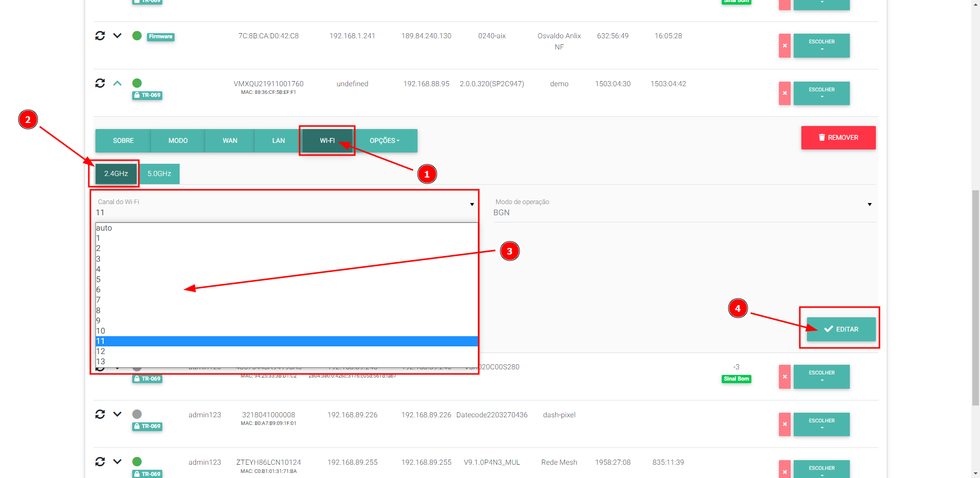Choose channel 3 in list
Viewport: 980px width, 478px height.
coord(286,259)
